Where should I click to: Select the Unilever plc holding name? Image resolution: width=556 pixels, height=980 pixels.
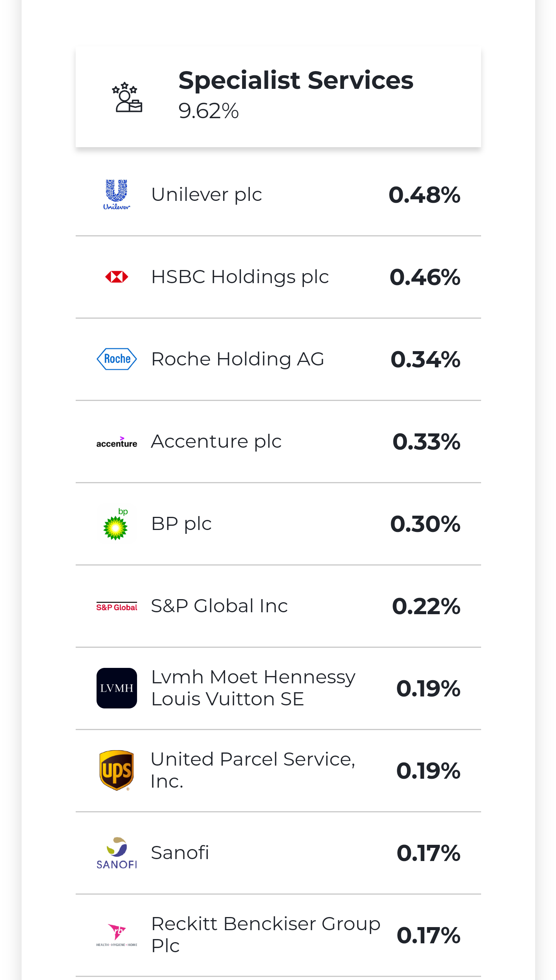[207, 194]
